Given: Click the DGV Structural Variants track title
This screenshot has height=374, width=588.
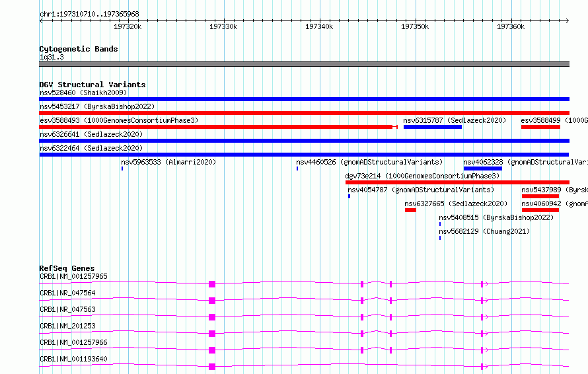Looking at the screenshot, I should point(92,85).
